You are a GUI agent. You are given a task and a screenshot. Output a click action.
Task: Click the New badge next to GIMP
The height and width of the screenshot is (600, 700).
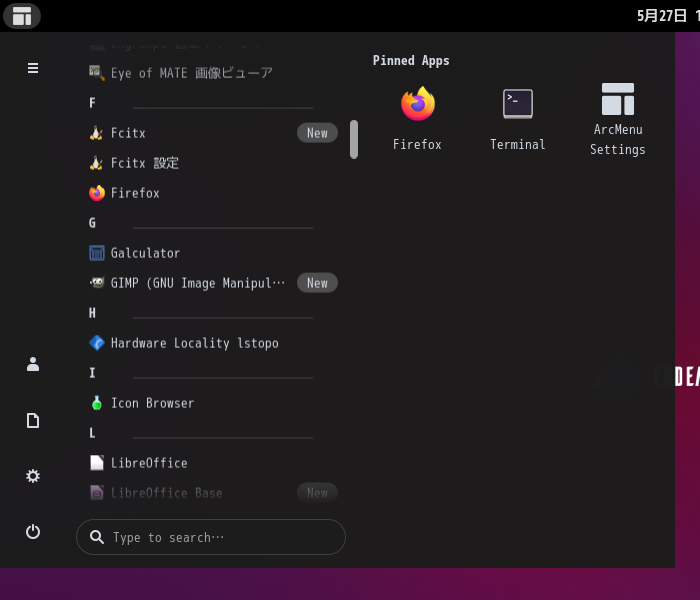(x=317, y=283)
